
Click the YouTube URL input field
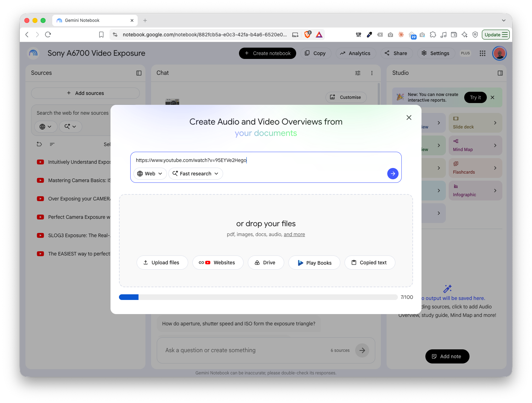pyautogui.click(x=265, y=160)
